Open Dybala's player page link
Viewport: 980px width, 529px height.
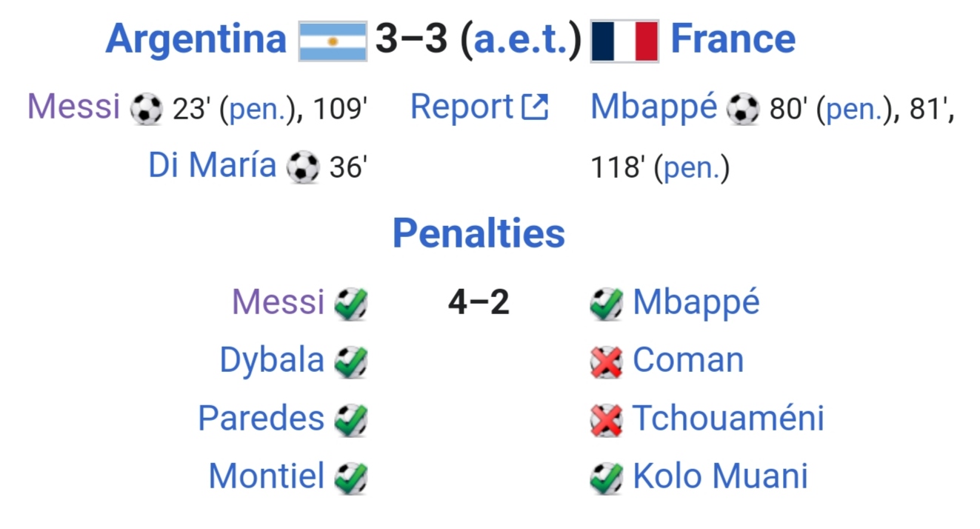tap(272, 361)
